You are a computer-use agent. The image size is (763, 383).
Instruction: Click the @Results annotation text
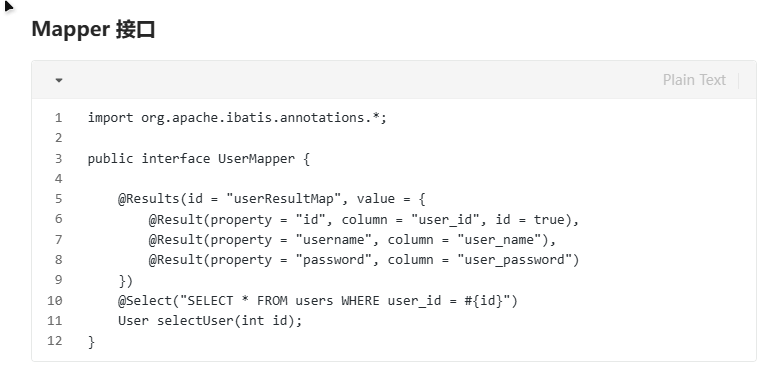click(148, 199)
